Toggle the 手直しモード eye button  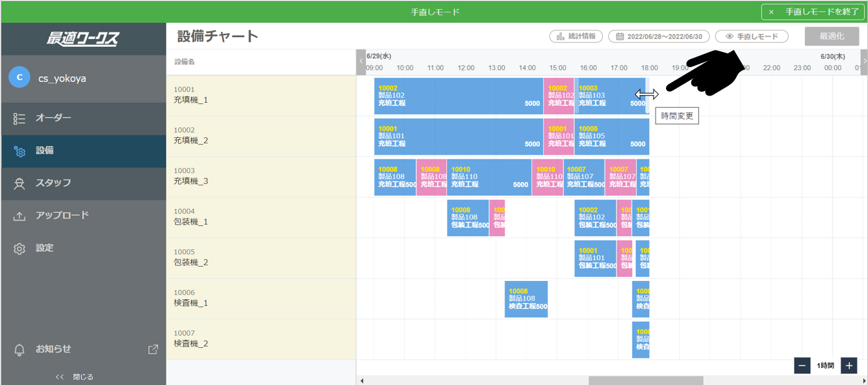[x=752, y=36]
